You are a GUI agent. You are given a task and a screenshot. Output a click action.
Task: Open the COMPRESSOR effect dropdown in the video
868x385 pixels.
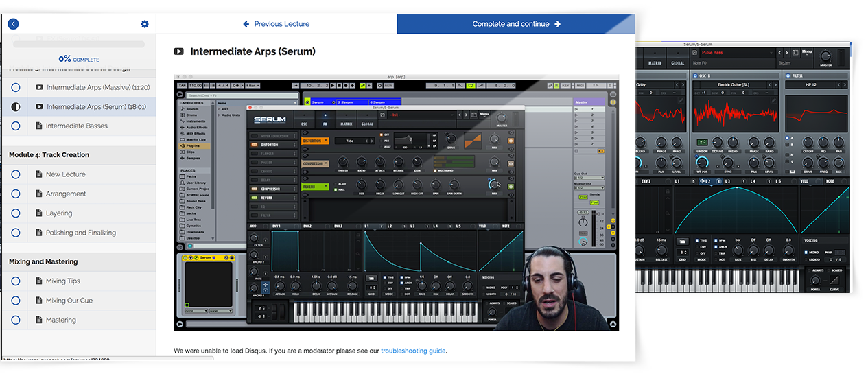pos(315,164)
